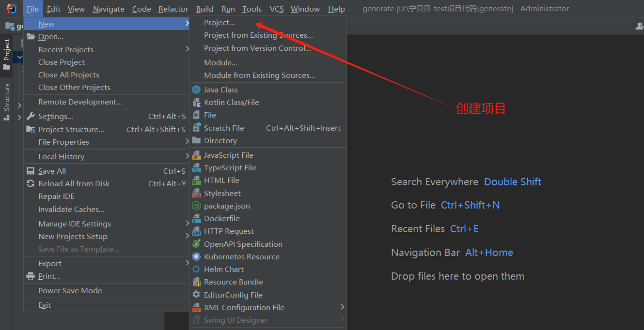
Task: Expand the File Properties submenu arrow
Action: (187, 142)
